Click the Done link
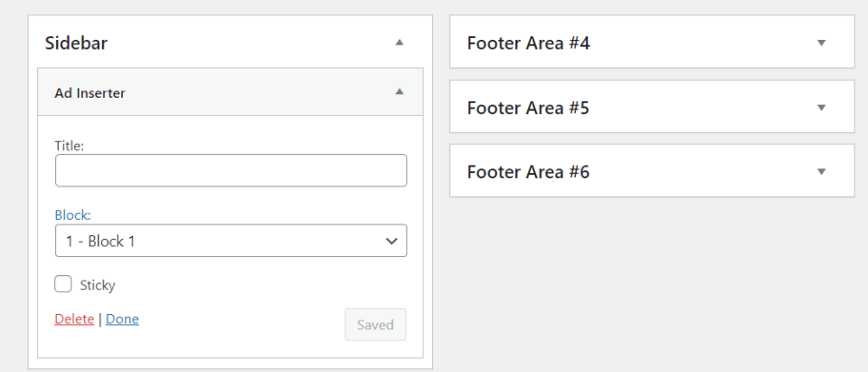 [x=122, y=319]
